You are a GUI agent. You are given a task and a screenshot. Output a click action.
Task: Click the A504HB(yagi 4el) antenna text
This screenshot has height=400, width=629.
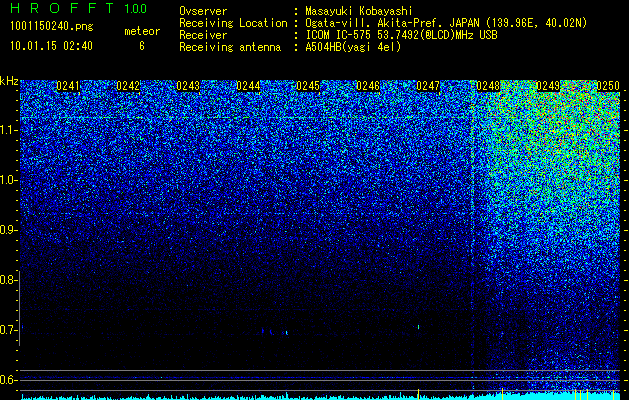click(x=353, y=47)
